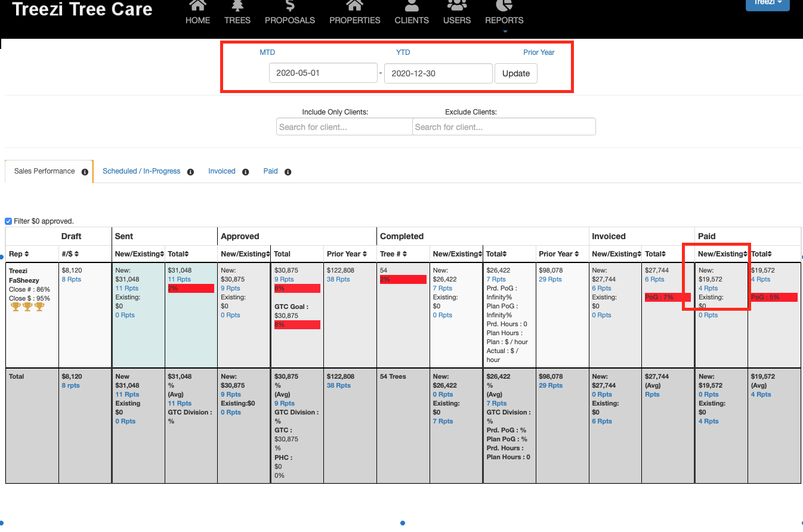The width and height of the screenshot is (803, 532).
Task: Switch to the Scheduled / In-Progress tab
Action: click(141, 171)
